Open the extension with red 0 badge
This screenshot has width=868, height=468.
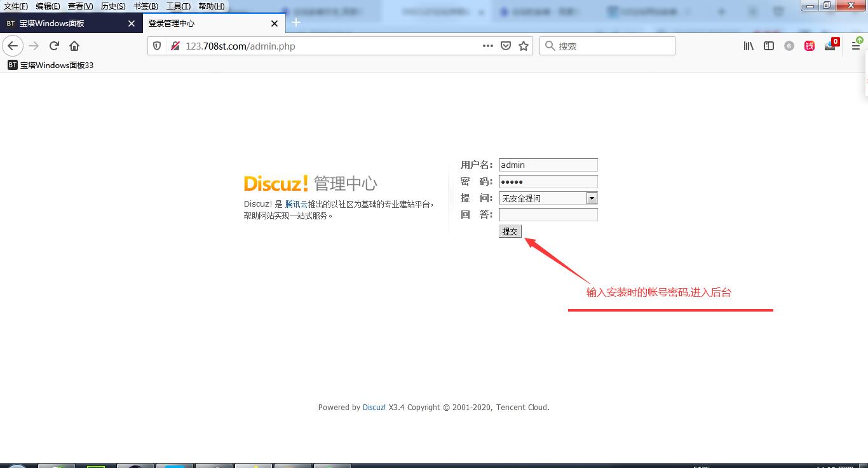pyautogui.click(x=831, y=45)
